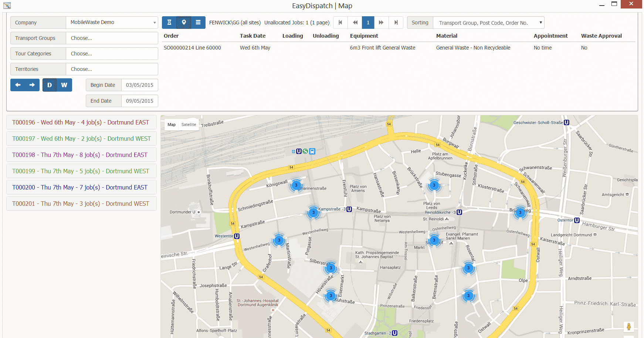
Task: Click the Appointment column header
Action: tap(550, 36)
